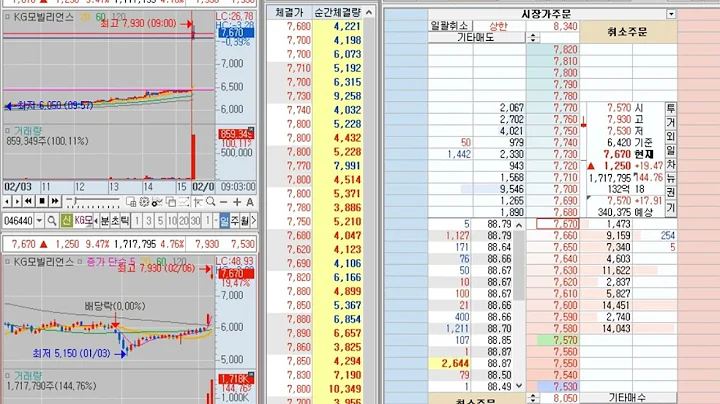Click the fast-forward replay button
Screen dimensions: 720x404
point(55,202)
